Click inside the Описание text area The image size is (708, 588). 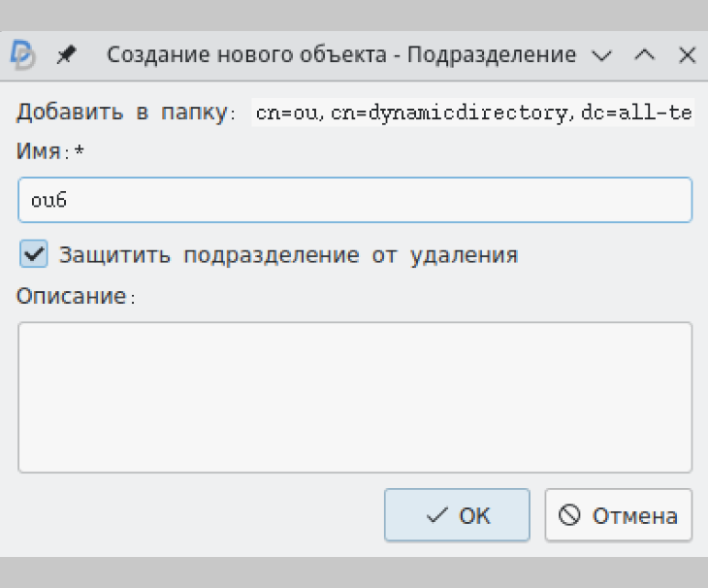tap(354, 397)
